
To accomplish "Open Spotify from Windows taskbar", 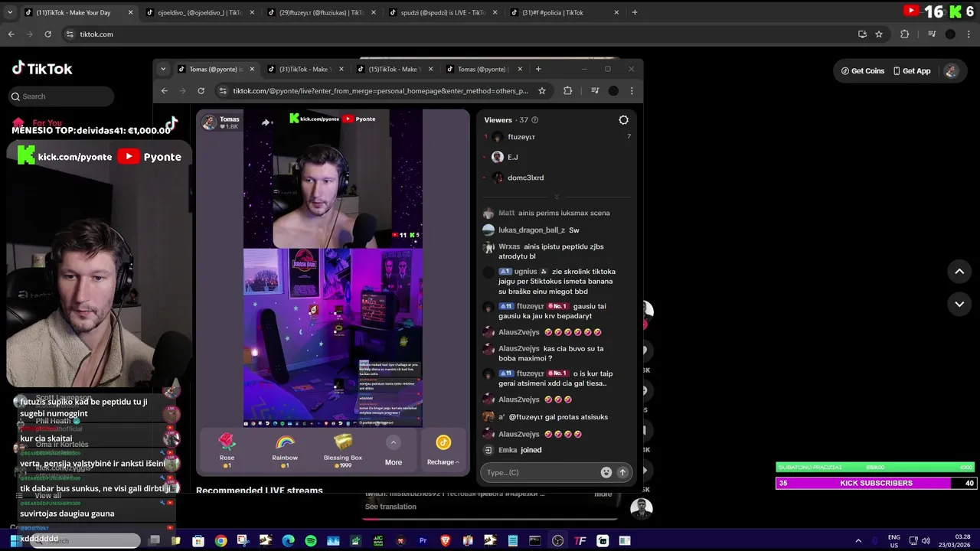I will coord(311,541).
